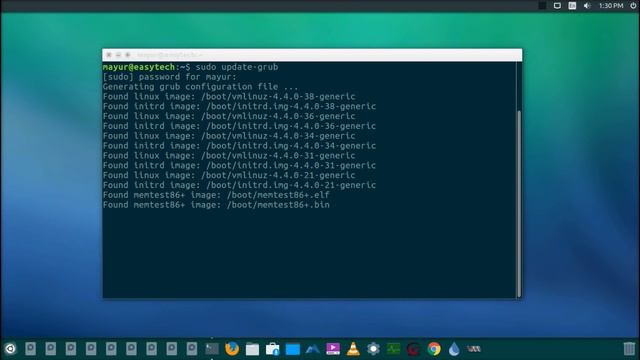This screenshot has width=640, height=360.
Task: Click the 'initrd.img-4.4.0-31-generic' line
Action: (239, 165)
